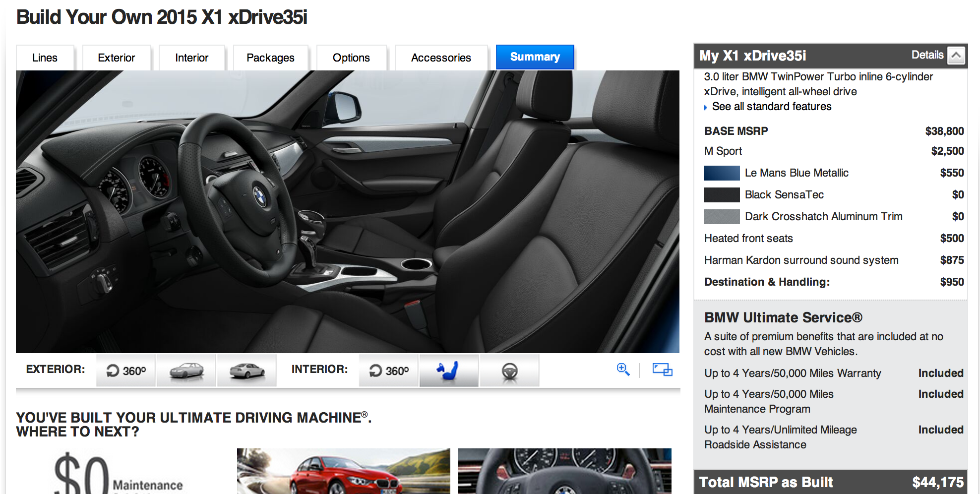This screenshot has height=494, width=980.
Task: Collapse the Details panel arrow
Action: tap(956, 55)
